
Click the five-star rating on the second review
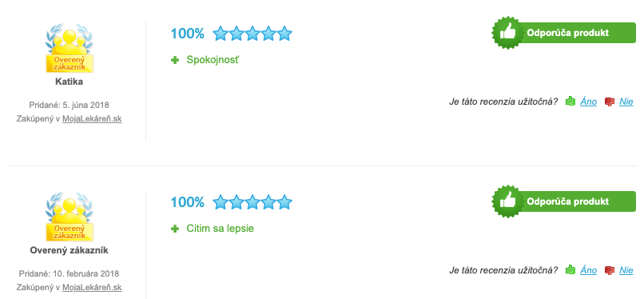[252, 202]
